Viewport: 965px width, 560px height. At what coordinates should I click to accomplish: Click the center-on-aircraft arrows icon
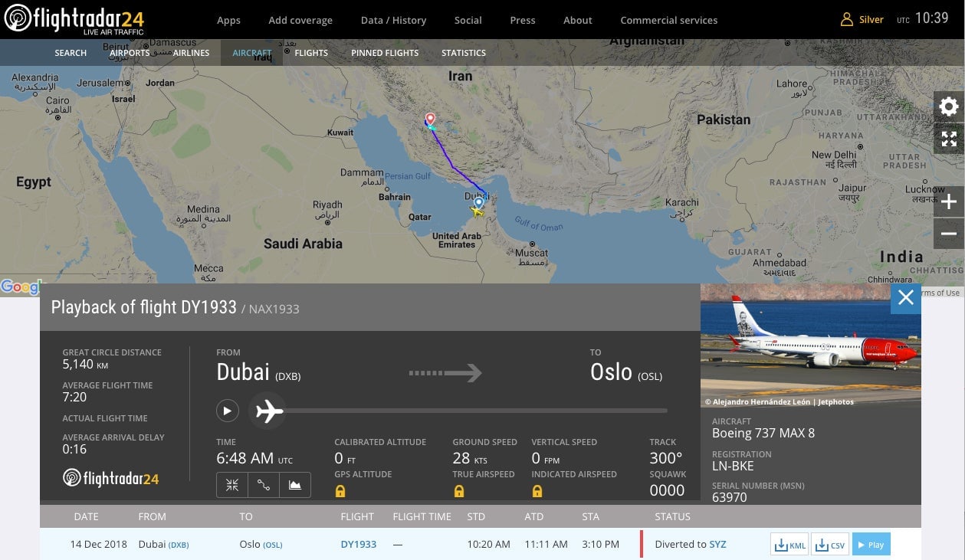232,485
